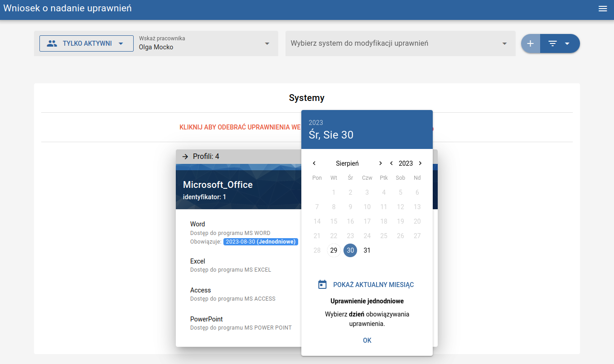
Task: Go to next year after 2023
Action: coord(420,163)
